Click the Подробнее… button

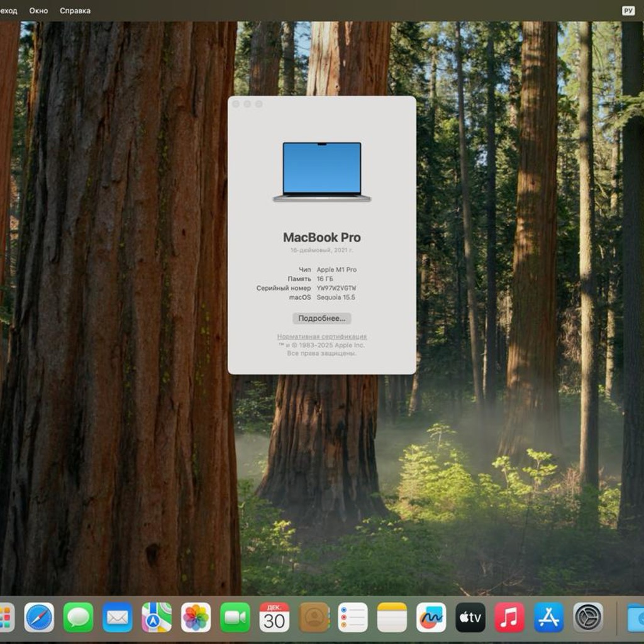tap(321, 318)
